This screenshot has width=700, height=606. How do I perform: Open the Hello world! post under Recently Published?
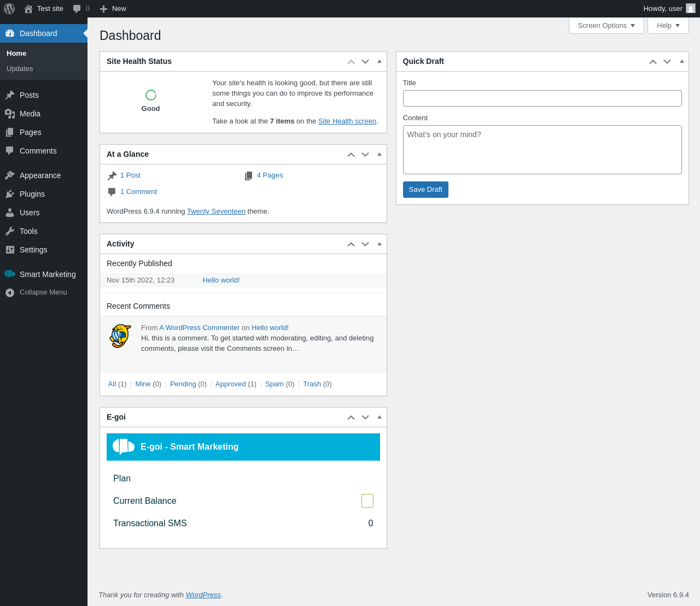pos(221,280)
